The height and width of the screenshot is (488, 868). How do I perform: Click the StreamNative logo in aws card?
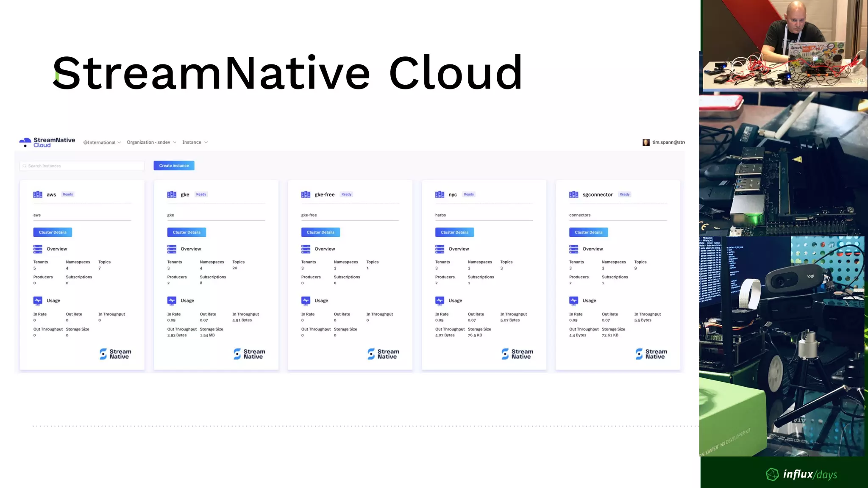(x=115, y=354)
